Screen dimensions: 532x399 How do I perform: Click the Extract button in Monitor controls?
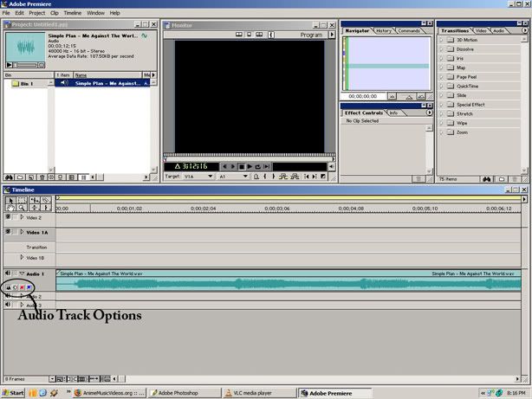coord(295,177)
